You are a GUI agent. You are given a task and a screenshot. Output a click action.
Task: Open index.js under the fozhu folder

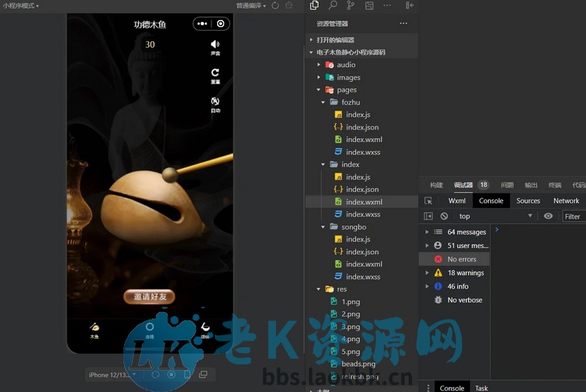click(x=362, y=115)
